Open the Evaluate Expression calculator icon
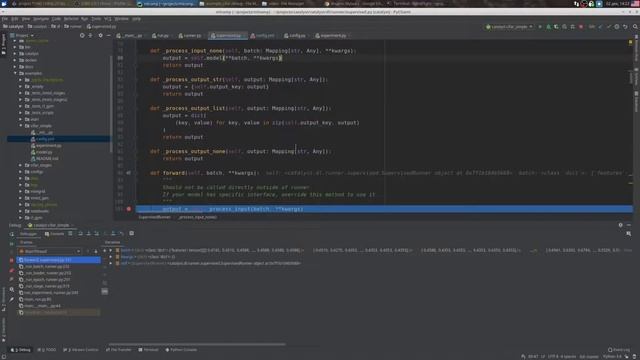 pyautogui.click(x=131, y=233)
